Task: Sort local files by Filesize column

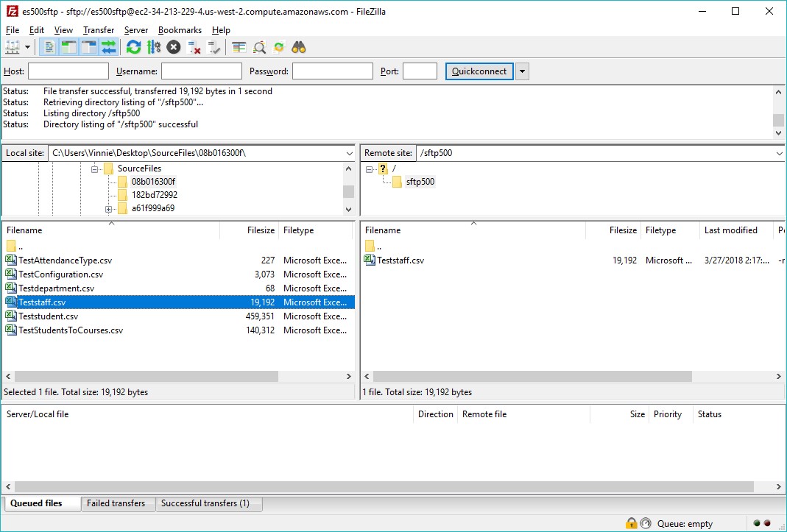Action: pos(249,230)
